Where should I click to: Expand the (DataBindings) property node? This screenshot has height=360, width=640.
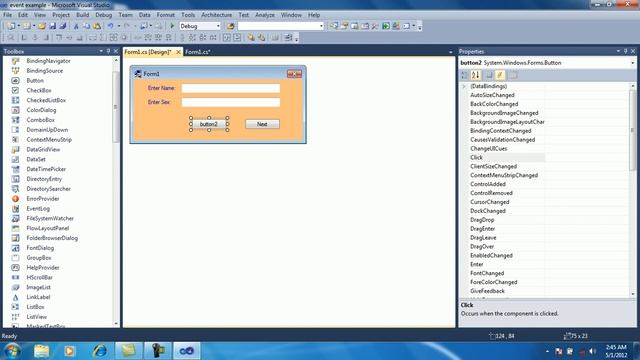tap(464, 86)
